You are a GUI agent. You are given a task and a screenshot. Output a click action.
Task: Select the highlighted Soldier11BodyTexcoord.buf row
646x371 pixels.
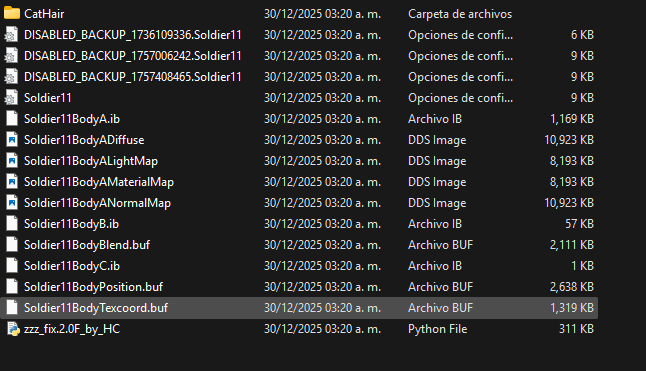[299, 308]
